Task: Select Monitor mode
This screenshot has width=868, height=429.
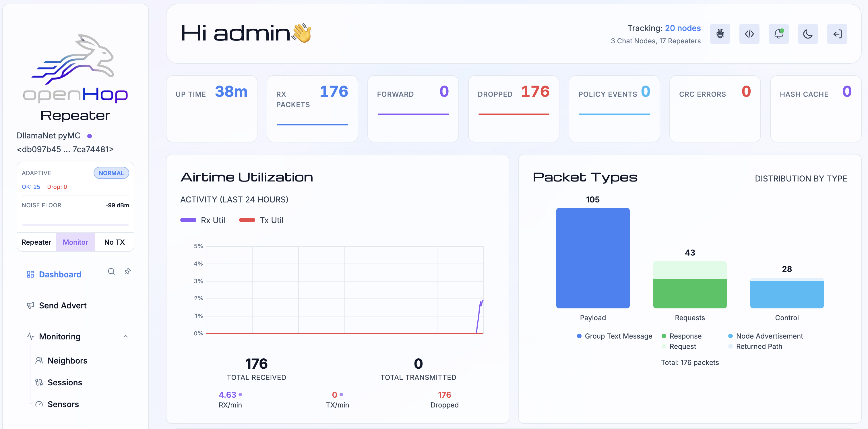Action: (75, 242)
